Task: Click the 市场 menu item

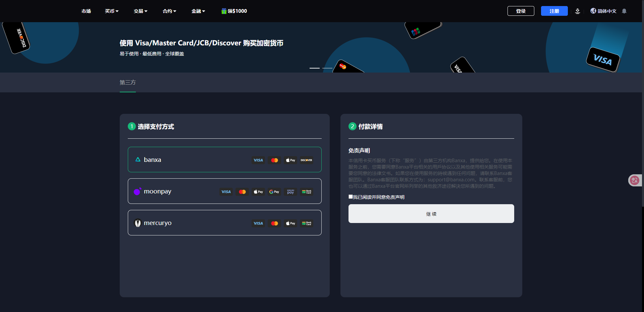Action: [86, 11]
